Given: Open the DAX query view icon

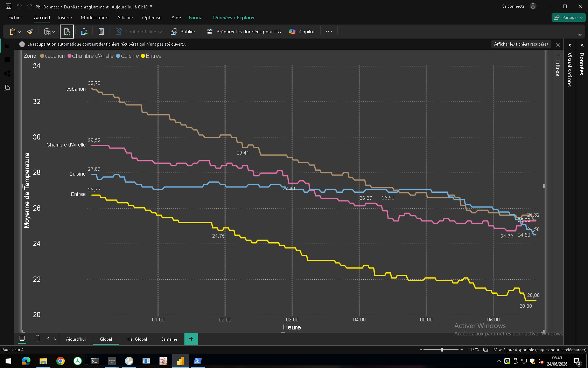Looking at the screenshot, I should (x=7, y=88).
